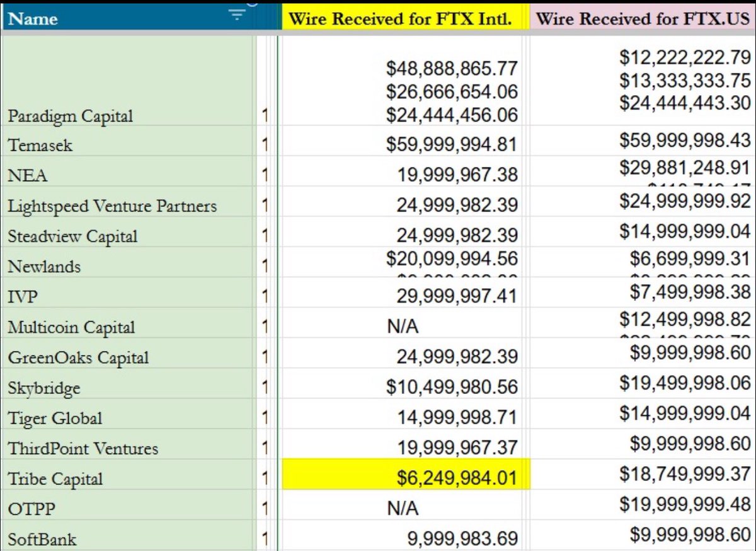Select the Lightspeed Venture Partners cell
Viewport: 756px width, 551px height.
(x=112, y=206)
